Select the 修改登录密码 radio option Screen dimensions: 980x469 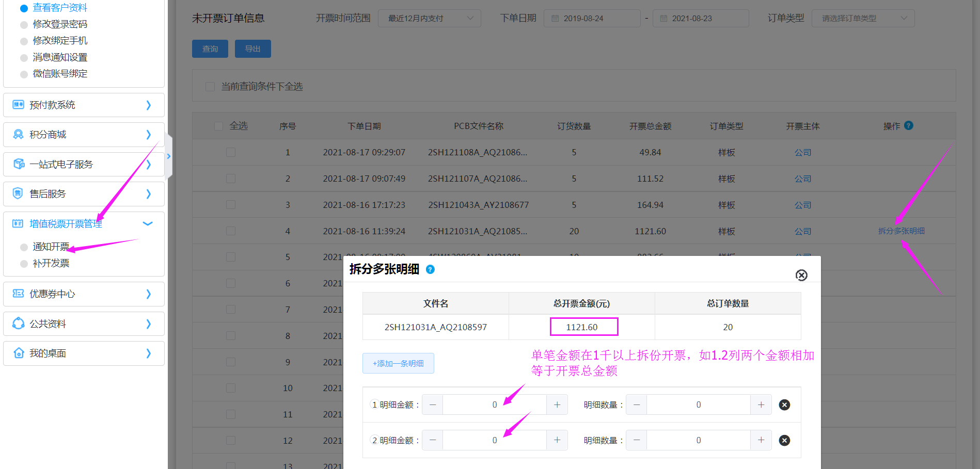tap(24, 25)
